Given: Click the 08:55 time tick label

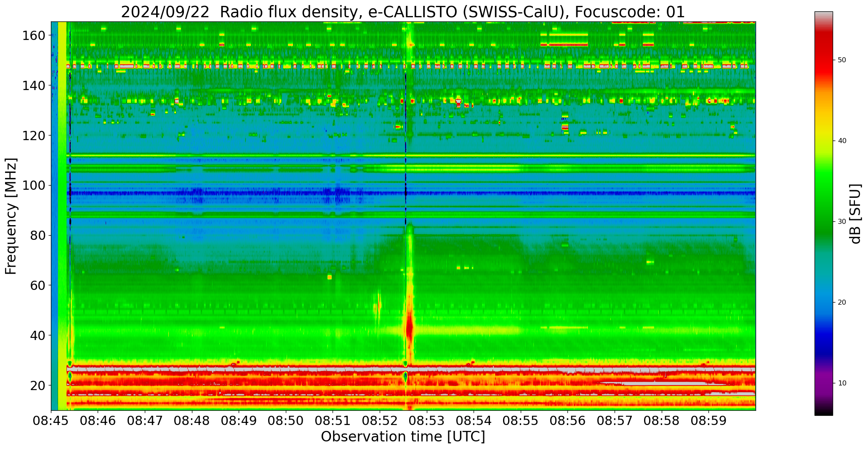Looking at the screenshot, I should pos(521,421).
